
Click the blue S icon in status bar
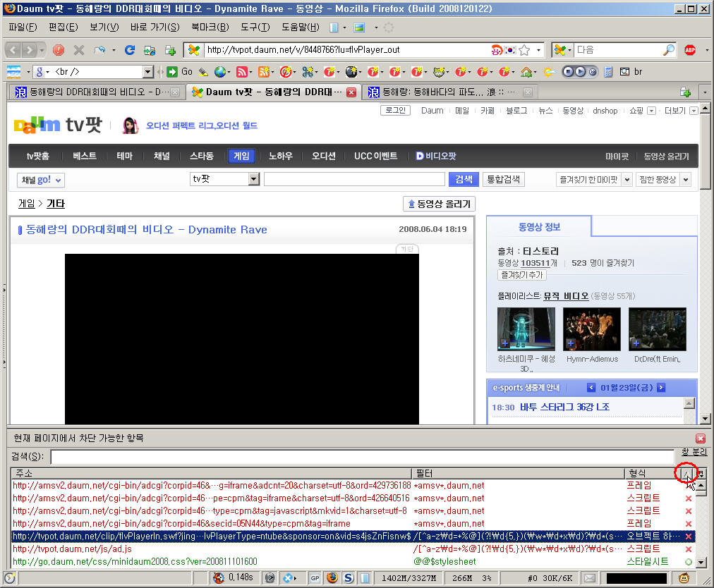(x=349, y=578)
